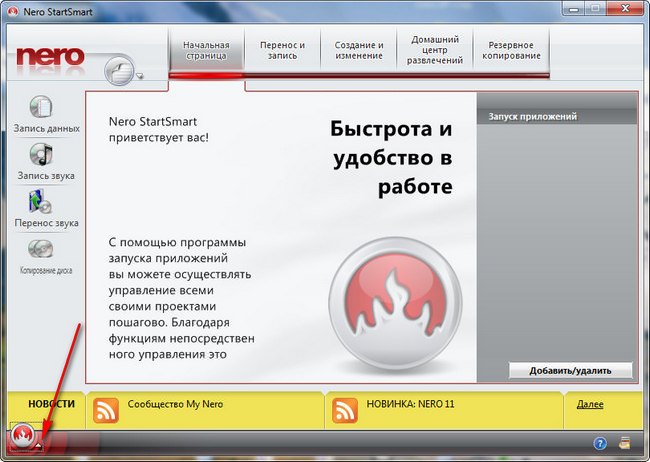Viewport: 650px width, 462px height.
Task: Open the blue help question mark icon
Action: (x=600, y=443)
